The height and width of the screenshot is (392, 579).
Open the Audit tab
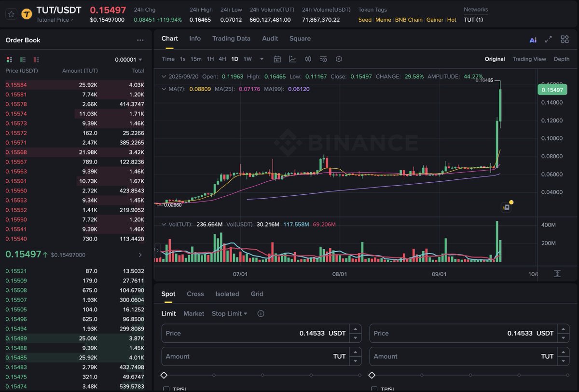270,39
